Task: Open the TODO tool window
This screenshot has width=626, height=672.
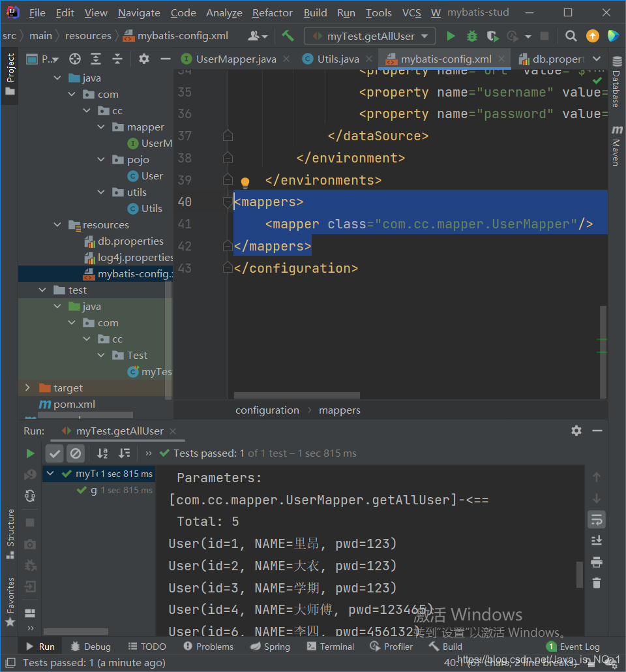Action: point(147,647)
